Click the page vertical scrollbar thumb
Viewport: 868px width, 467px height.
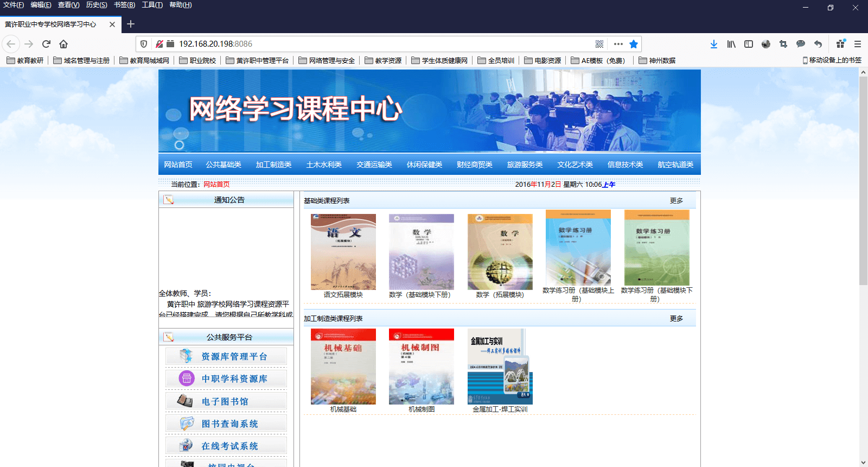point(863,179)
